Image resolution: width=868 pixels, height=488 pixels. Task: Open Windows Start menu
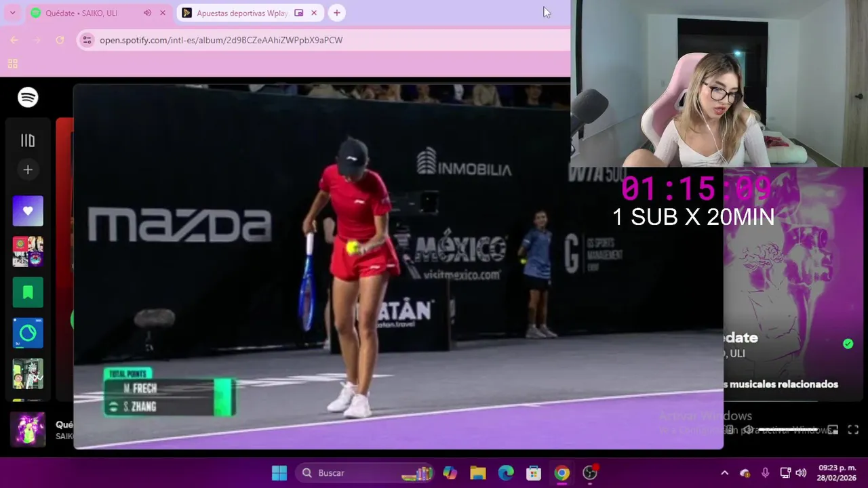(x=279, y=472)
